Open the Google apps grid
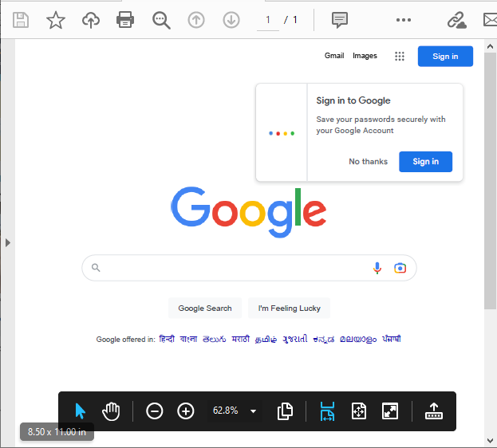 tap(400, 57)
